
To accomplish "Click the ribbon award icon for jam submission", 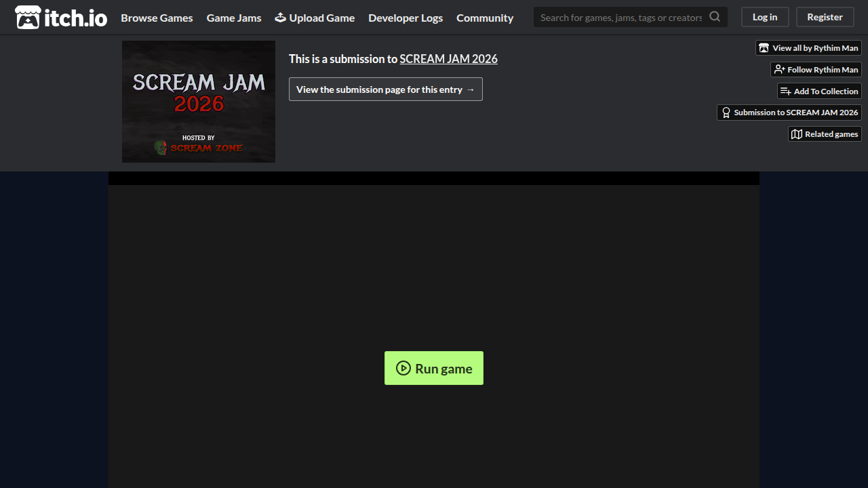I will (x=726, y=113).
